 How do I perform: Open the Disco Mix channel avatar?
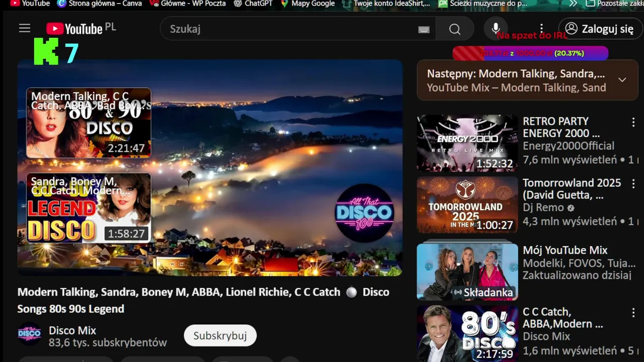(30, 334)
